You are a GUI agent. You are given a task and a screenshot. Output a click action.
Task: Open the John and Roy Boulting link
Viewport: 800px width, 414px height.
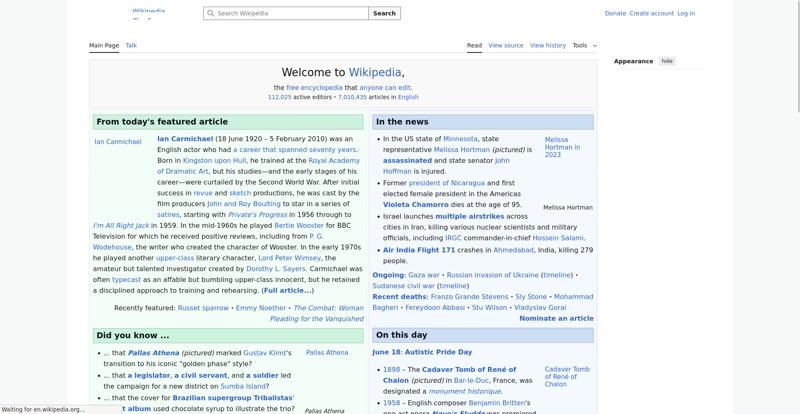pyautogui.click(x=244, y=204)
